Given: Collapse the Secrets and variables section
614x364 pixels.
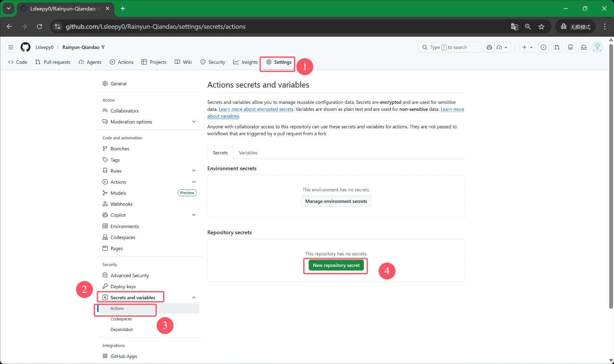Looking at the screenshot, I should pos(194,298).
